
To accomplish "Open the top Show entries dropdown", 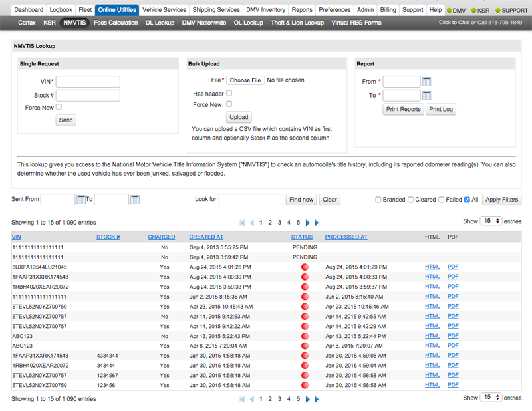I will (491, 221).
